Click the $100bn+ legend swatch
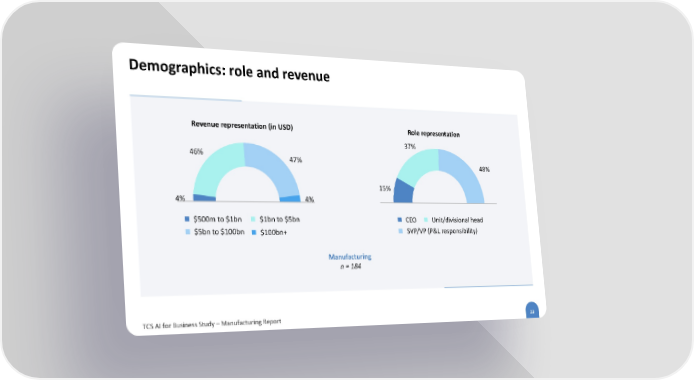The image size is (694, 380). tap(254, 232)
